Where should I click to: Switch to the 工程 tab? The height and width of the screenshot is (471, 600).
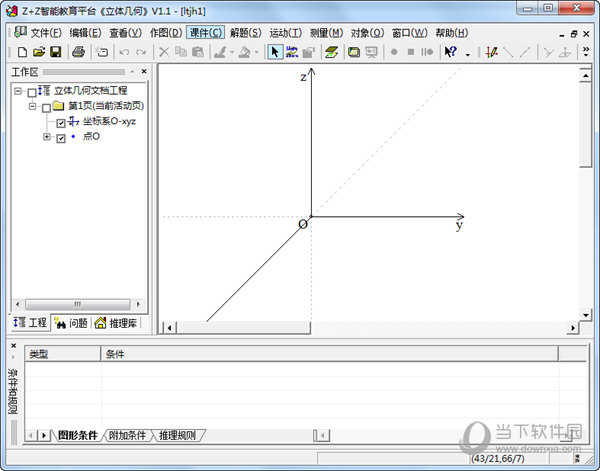30,323
